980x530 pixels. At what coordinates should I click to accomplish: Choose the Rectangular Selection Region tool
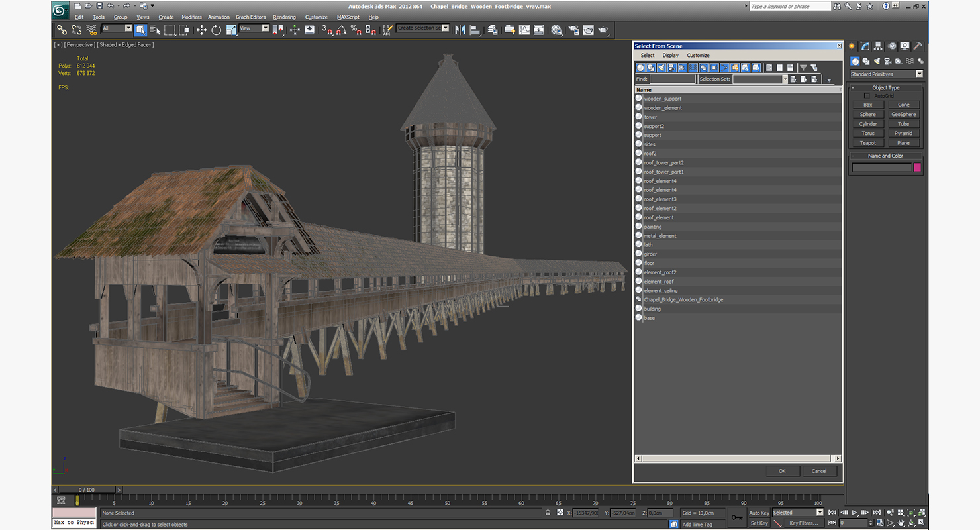(x=170, y=30)
